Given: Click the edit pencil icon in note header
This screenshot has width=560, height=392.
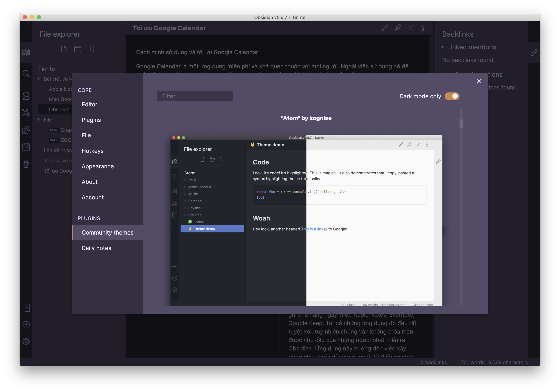Looking at the screenshot, I should tap(385, 28).
